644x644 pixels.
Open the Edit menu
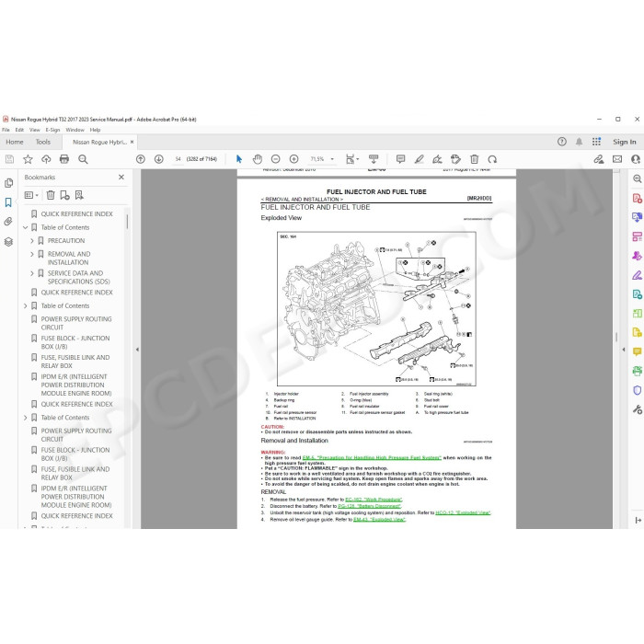click(19, 130)
